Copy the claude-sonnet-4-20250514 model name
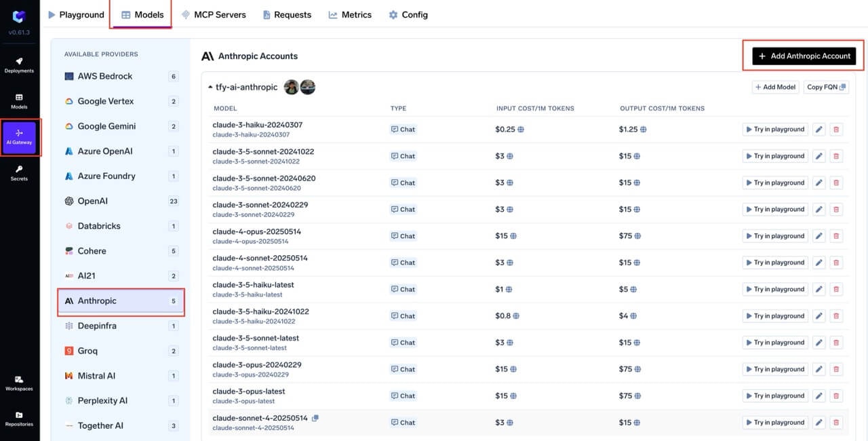 (315, 418)
